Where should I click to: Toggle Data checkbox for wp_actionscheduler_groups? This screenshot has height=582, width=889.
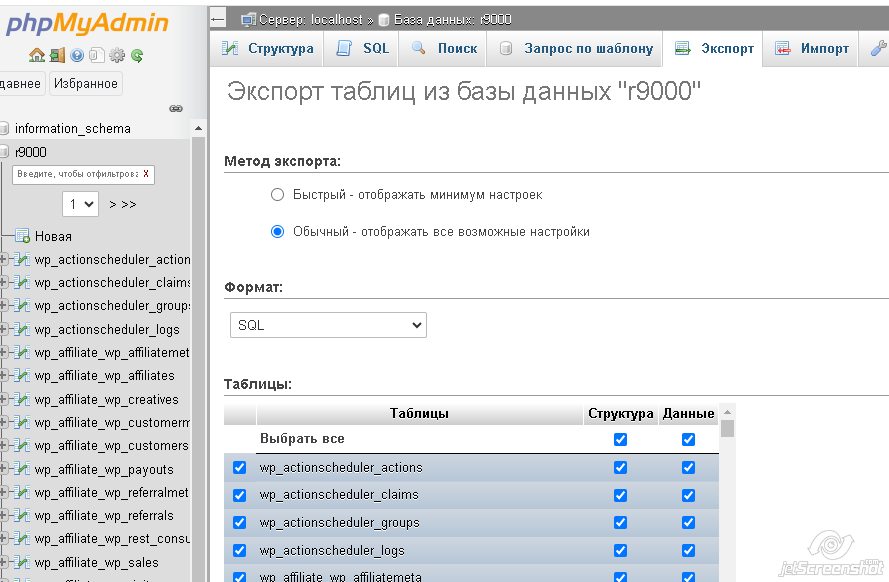point(688,523)
